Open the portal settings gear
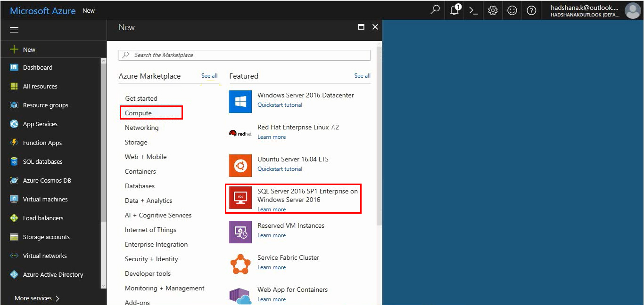The width and height of the screenshot is (644, 305). pyautogui.click(x=493, y=10)
